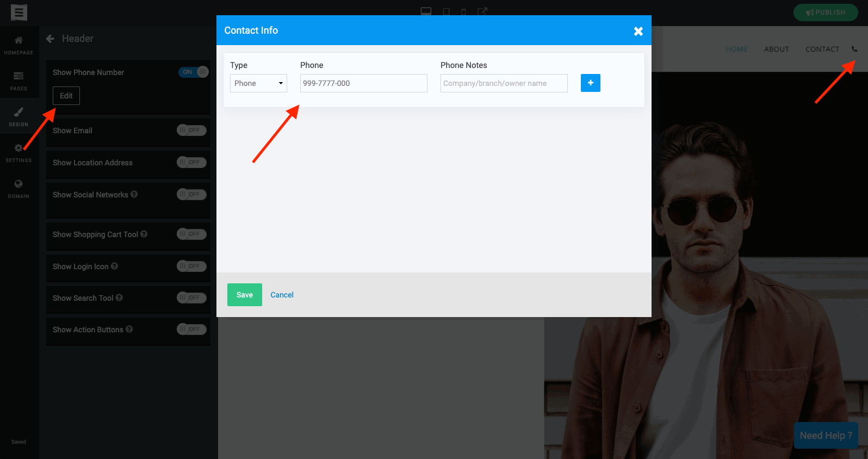Click the Homepage house icon in sidebar
This screenshot has width=868, height=459.
pyautogui.click(x=18, y=40)
